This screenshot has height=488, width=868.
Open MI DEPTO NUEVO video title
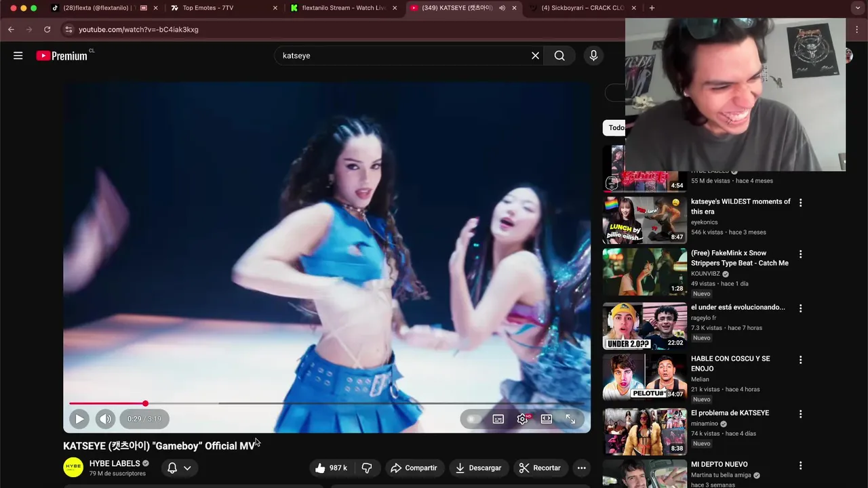pos(719,464)
